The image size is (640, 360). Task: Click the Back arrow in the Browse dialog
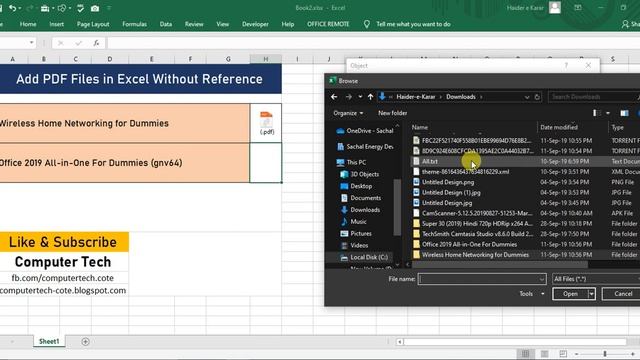click(x=334, y=97)
